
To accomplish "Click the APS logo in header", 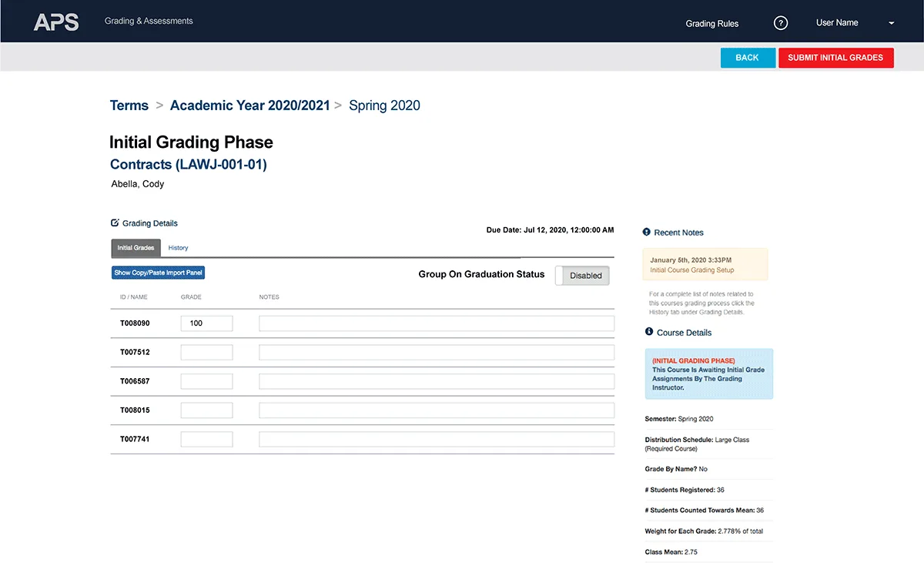I will pos(56,22).
